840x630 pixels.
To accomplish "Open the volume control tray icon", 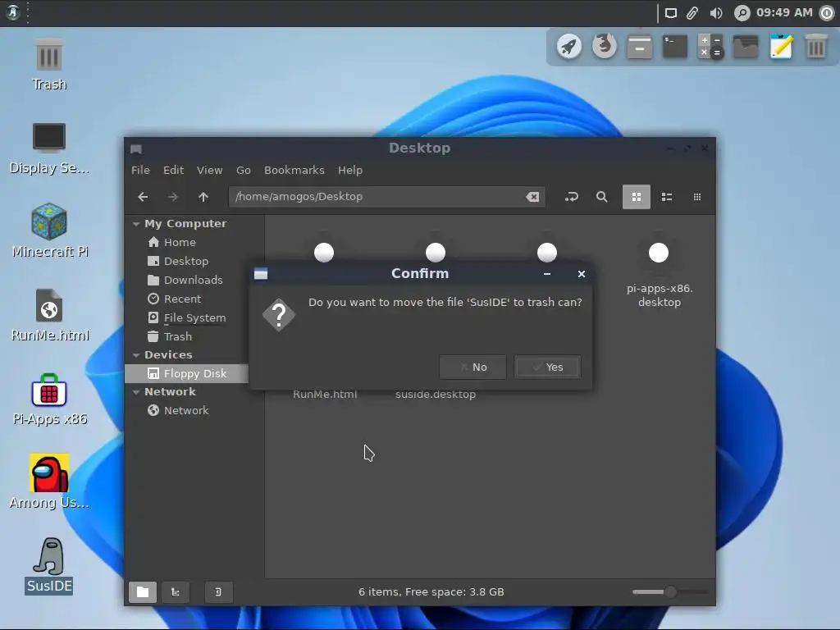I will (715, 13).
